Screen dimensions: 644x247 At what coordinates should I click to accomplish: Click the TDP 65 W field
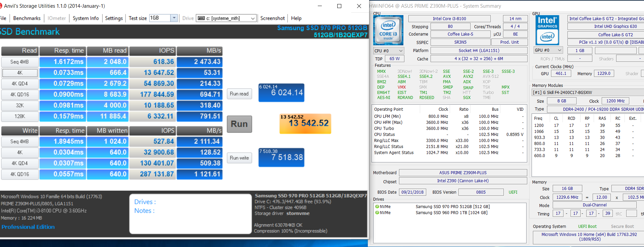[395, 59]
